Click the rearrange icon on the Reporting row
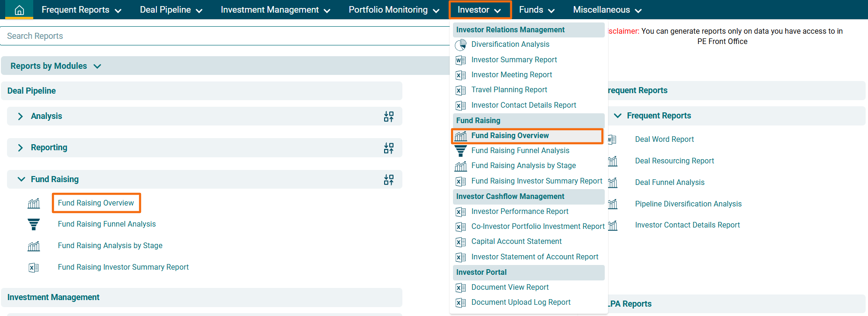868x316 pixels. pos(388,148)
